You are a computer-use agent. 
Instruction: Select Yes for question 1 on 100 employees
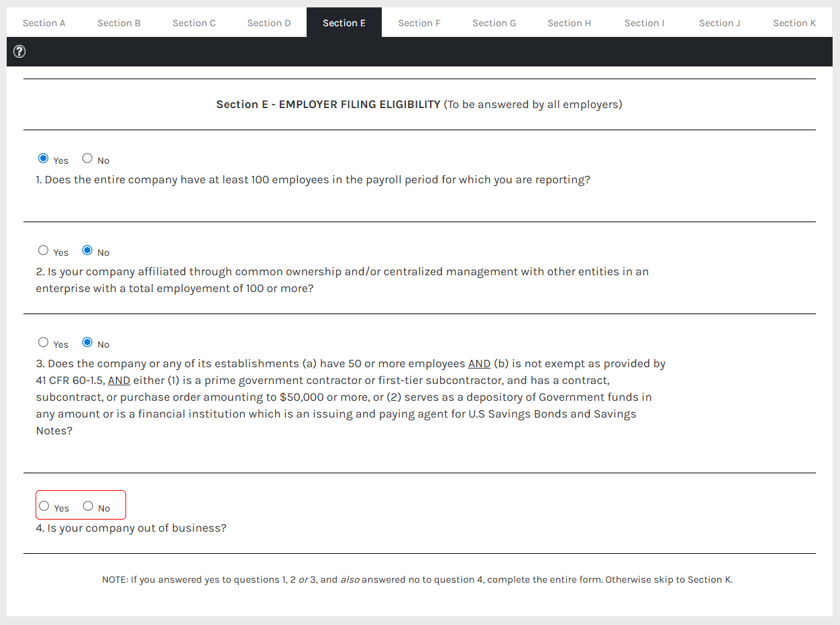coord(44,158)
